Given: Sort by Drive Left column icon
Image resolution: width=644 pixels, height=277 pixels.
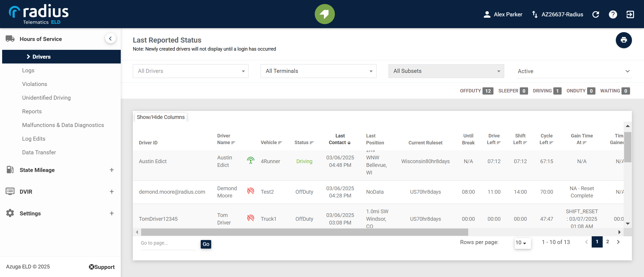Looking at the screenshot, I should point(499,143).
